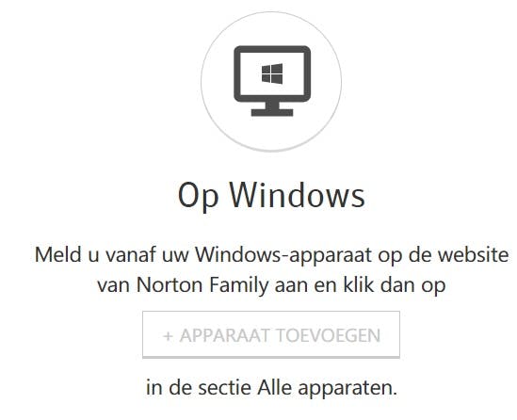
Task: Click the monitor stand base of the icon
Action: 272,112
